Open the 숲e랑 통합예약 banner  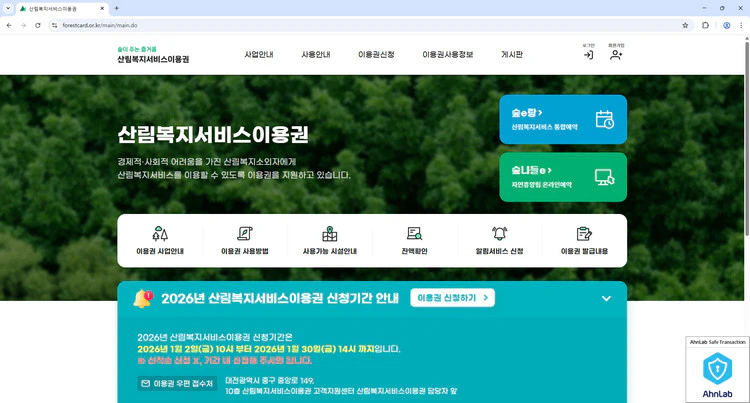pyautogui.click(x=563, y=119)
